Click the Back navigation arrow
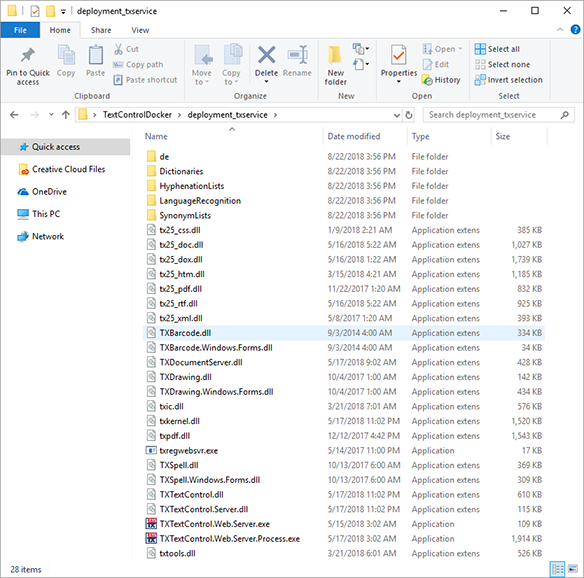Screen dimensions: 584x578 pos(14,115)
